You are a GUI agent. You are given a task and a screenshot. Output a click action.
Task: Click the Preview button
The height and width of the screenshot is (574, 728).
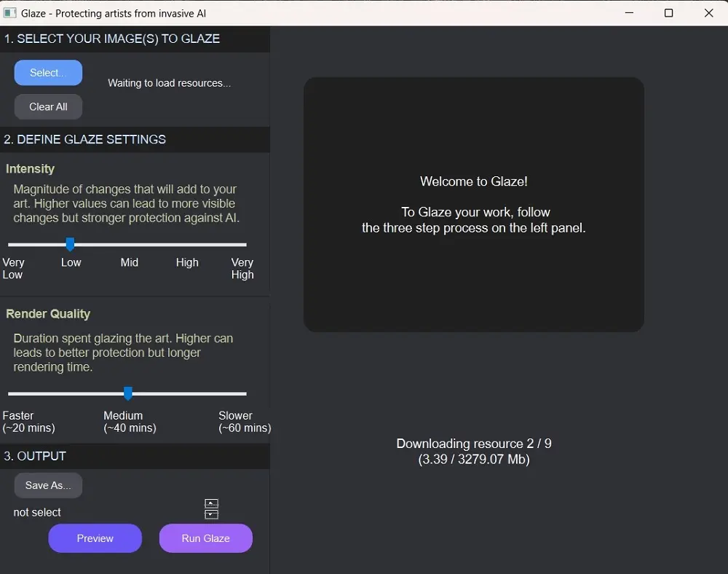[x=95, y=538]
